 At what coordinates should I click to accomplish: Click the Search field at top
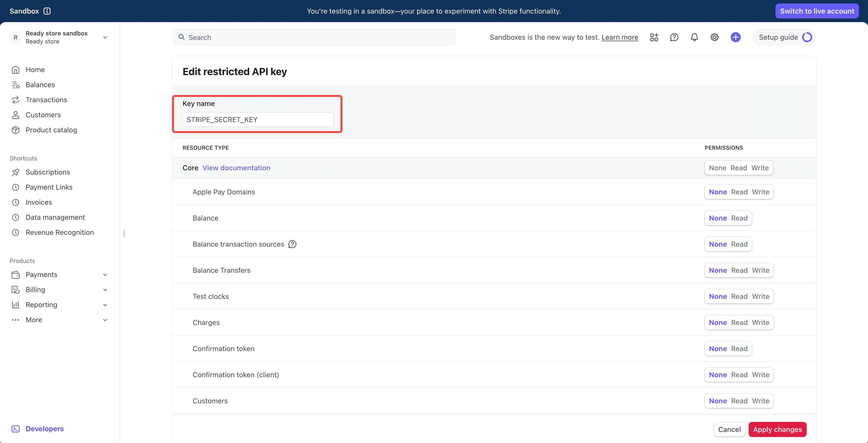pos(314,37)
